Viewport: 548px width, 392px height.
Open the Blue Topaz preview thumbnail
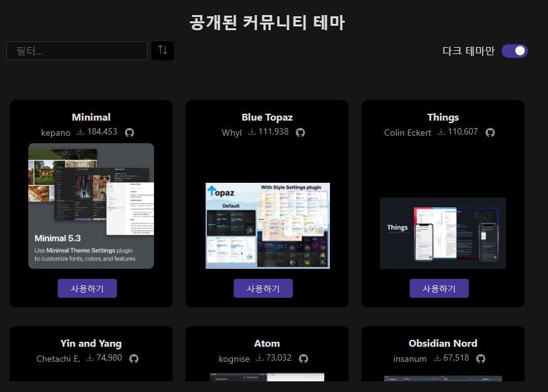pos(267,226)
